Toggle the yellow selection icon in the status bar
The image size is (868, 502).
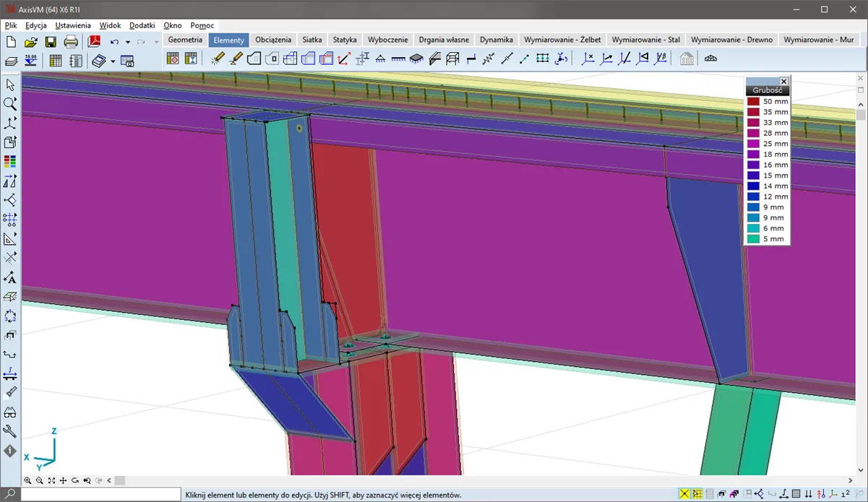(x=697, y=494)
